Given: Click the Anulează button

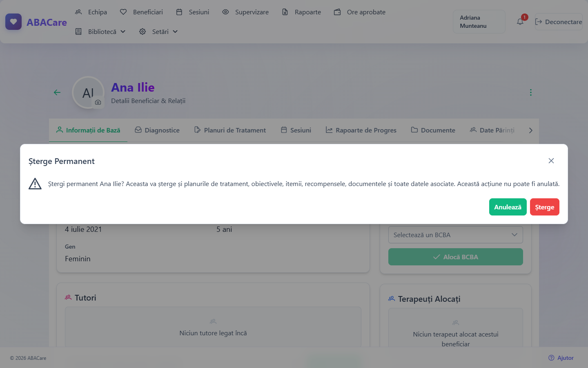Looking at the screenshot, I should (x=508, y=207).
